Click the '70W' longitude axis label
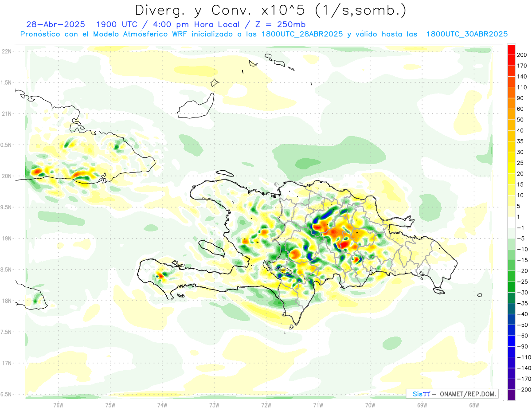 point(370,405)
